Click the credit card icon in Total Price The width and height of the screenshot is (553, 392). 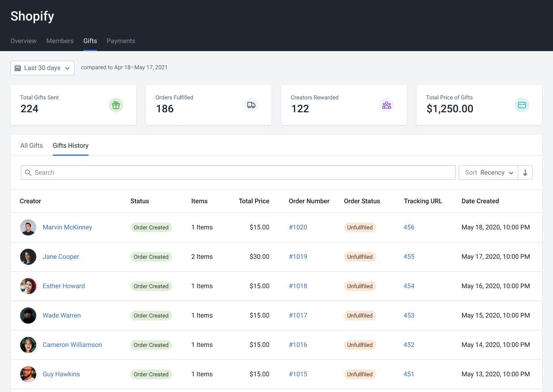click(x=522, y=105)
